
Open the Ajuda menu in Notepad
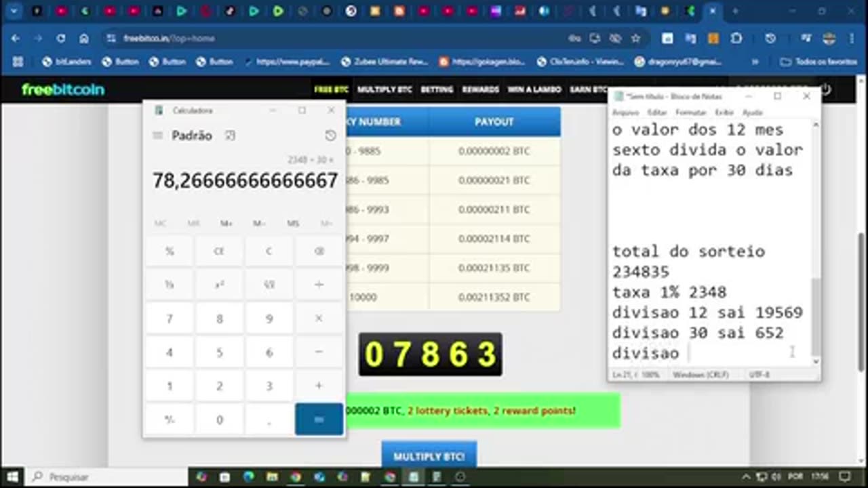coord(753,113)
